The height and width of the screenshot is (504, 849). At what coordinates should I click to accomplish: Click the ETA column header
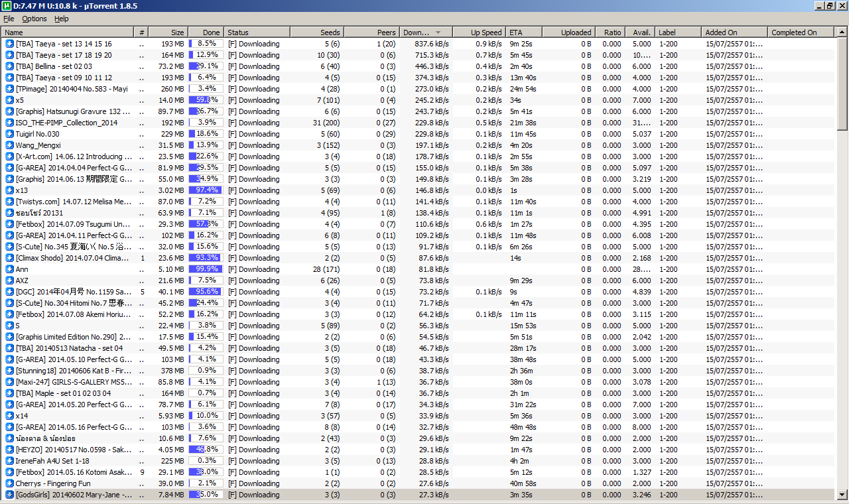(523, 32)
